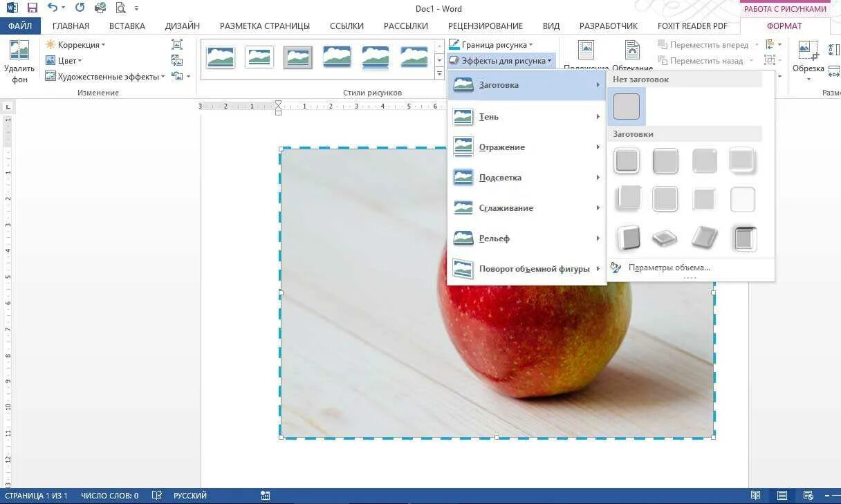Screen dimensions: 841x504
Task: Select the third preset in the bottom row under Заготовки
Action: [x=704, y=239]
